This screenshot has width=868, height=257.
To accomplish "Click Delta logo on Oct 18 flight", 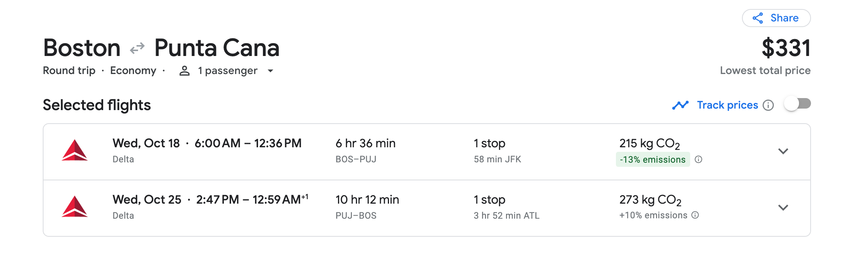I will tap(75, 151).
